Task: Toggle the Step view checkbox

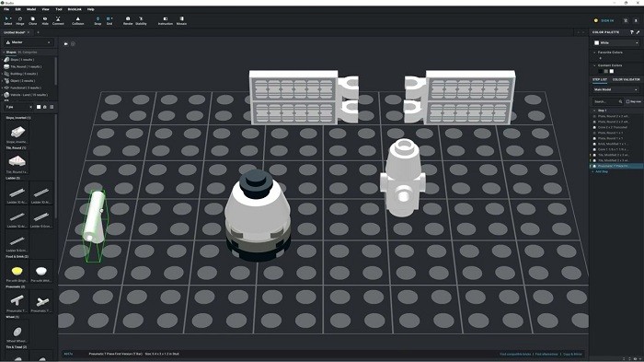Action: pos(627,101)
